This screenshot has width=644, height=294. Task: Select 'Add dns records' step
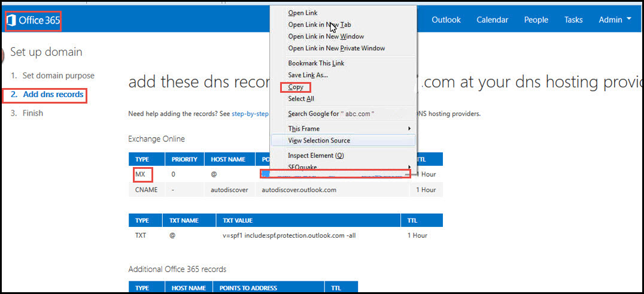53,95
